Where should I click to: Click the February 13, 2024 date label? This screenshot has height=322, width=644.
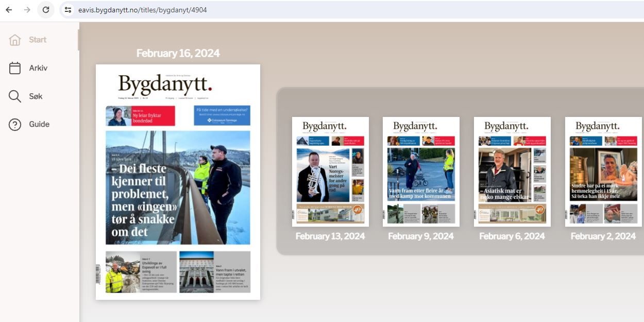pyautogui.click(x=330, y=236)
